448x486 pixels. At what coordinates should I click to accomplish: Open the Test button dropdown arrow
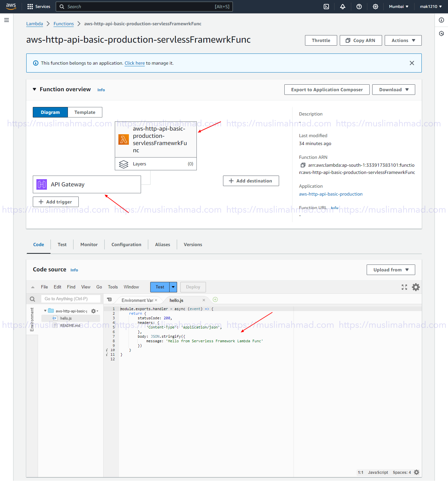[173, 287]
